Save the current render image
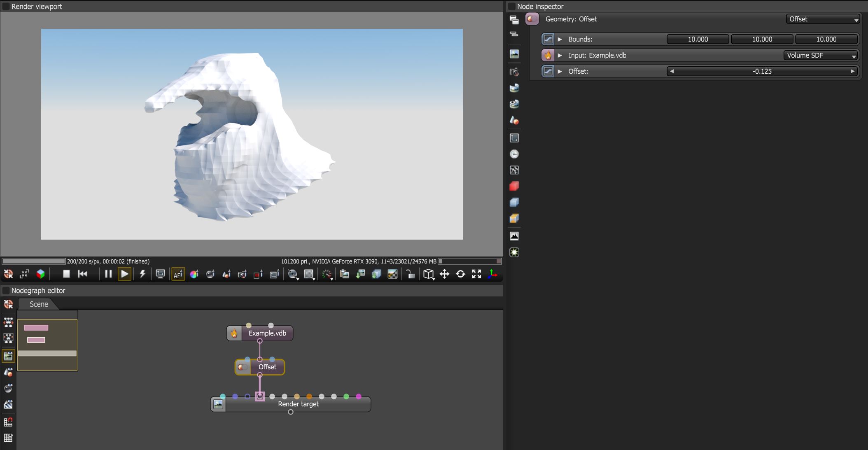 (x=360, y=274)
